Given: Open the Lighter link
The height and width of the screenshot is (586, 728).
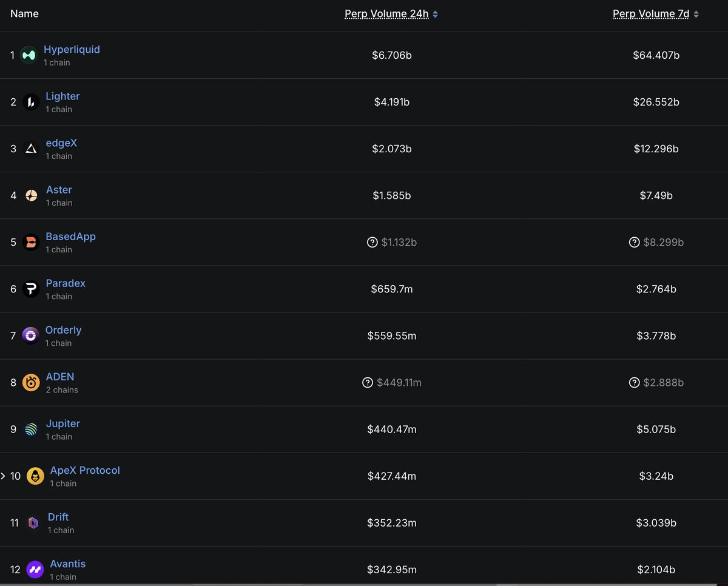Looking at the screenshot, I should (x=62, y=96).
